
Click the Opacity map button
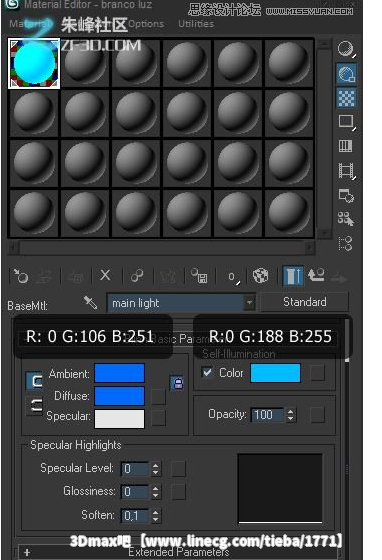318,415
